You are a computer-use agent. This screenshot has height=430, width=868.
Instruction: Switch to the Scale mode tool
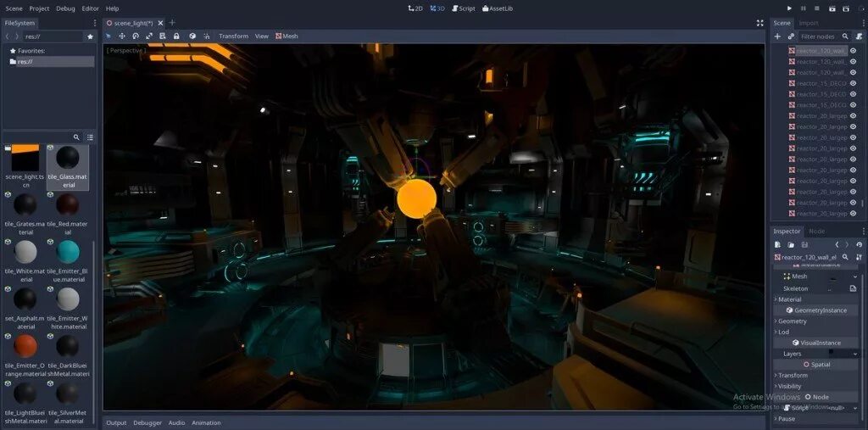point(149,36)
